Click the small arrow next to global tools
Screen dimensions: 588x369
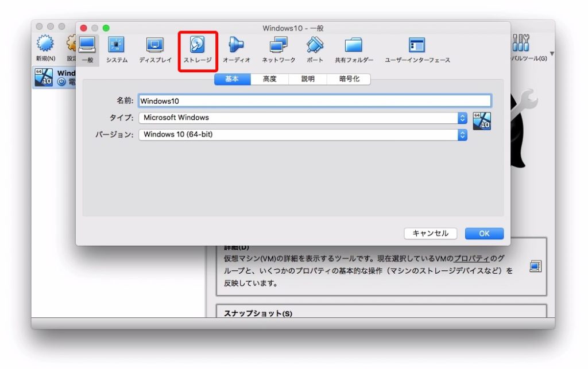[552, 53]
